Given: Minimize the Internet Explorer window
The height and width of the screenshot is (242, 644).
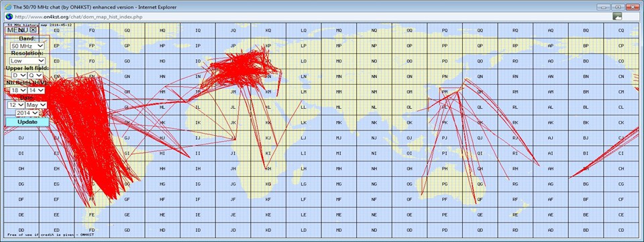Looking at the screenshot, I should 604,7.
